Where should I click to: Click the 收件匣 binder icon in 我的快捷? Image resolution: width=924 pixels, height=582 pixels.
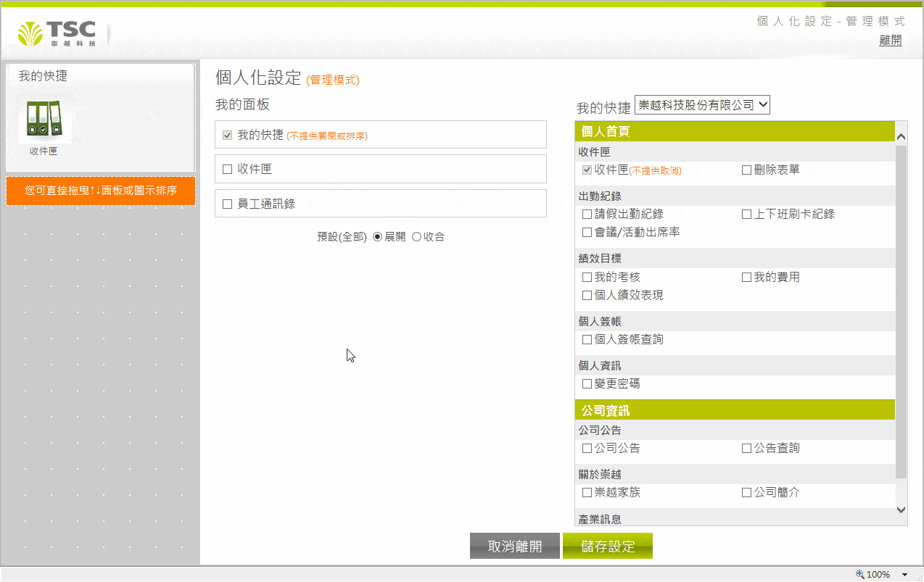(44, 119)
